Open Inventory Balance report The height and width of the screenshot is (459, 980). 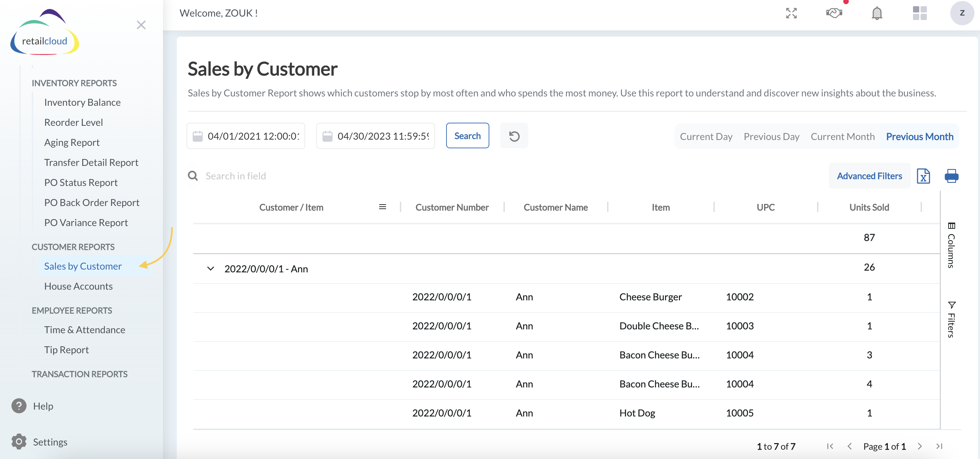point(82,102)
